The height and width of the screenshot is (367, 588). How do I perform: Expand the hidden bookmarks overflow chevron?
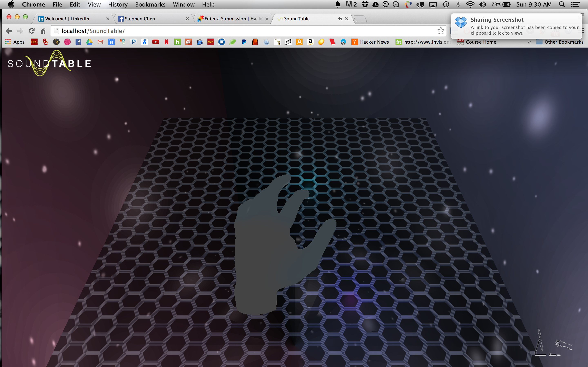coord(529,42)
